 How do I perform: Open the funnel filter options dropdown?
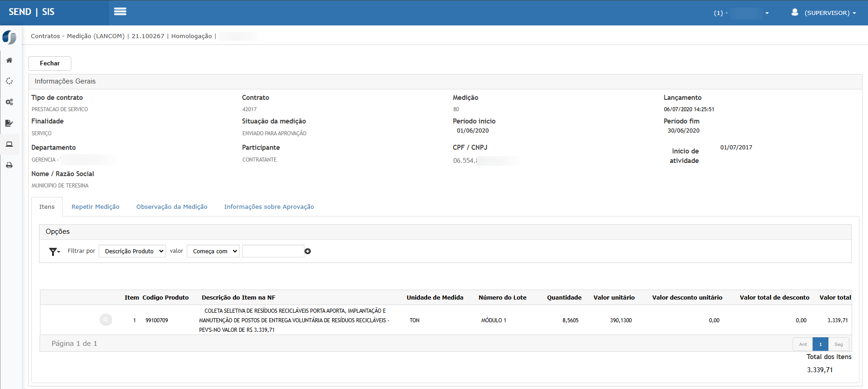pos(55,251)
